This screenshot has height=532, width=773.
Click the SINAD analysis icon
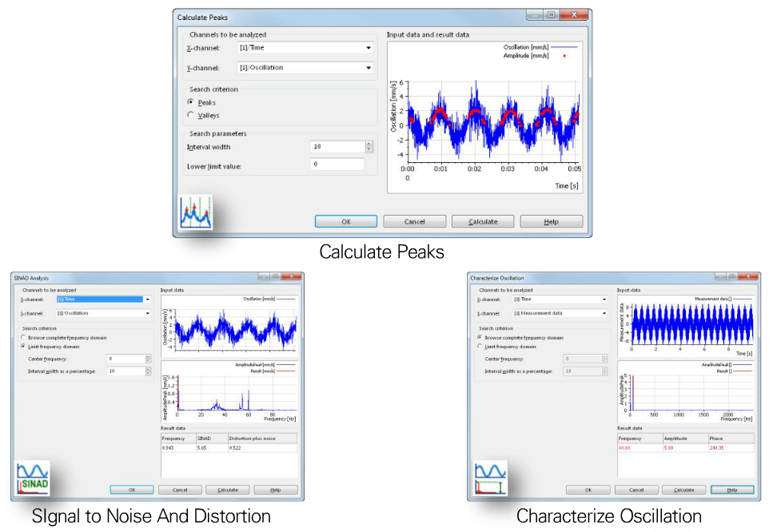tap(32, 478)
